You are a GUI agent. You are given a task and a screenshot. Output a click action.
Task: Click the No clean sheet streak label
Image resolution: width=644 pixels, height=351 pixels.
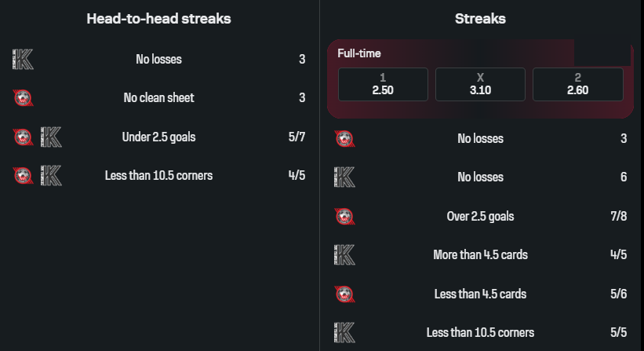point(158,98)
